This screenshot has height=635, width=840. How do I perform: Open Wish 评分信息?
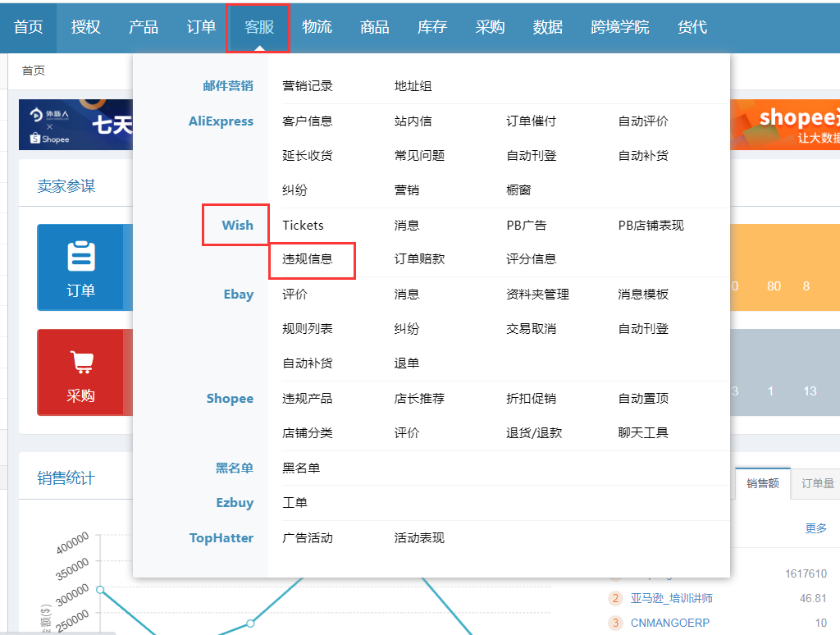point(532,259)
